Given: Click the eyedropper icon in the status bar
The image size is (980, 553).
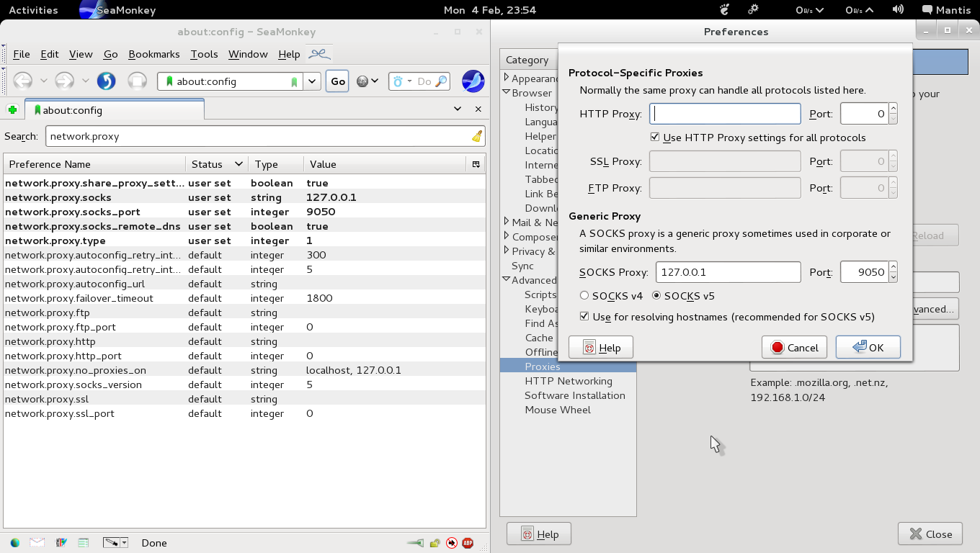Looking at the screenshot, I should (x=111, y=543).
